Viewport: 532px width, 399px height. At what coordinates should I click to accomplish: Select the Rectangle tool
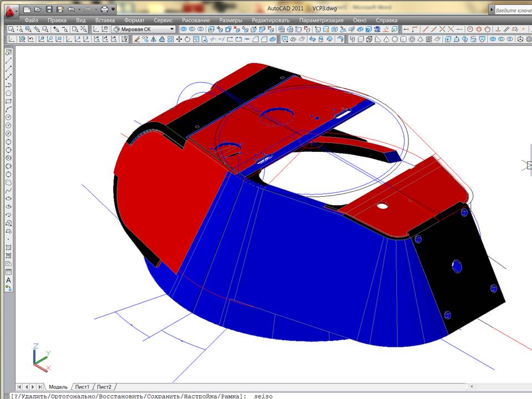pyautogui.click(x=8, y=101)
